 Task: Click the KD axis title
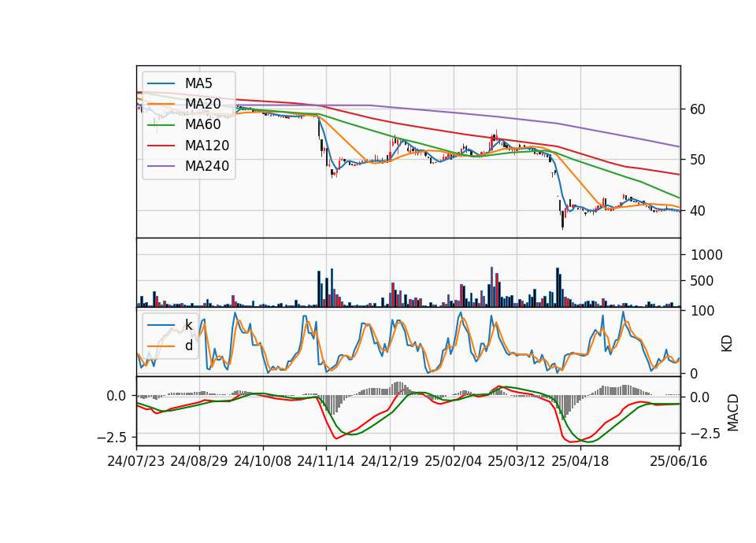[x=727, y=343]
